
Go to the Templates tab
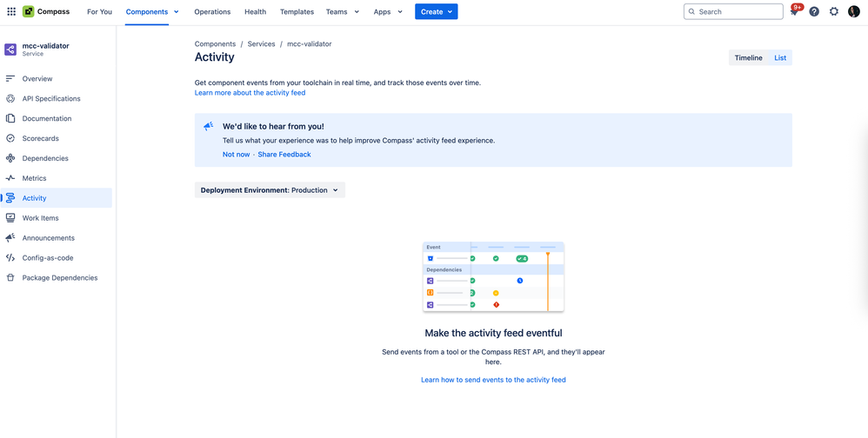297,12
